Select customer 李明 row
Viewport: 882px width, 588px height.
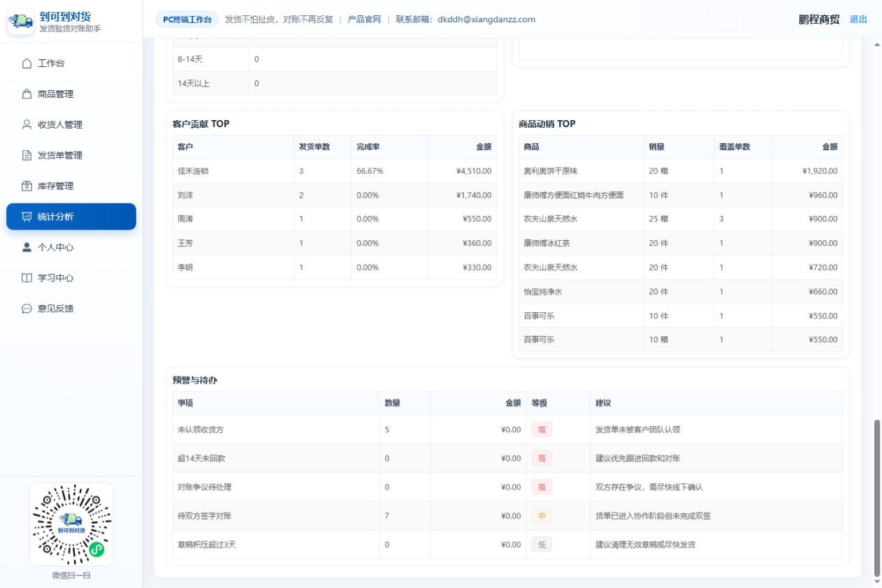tap(335, 267)
